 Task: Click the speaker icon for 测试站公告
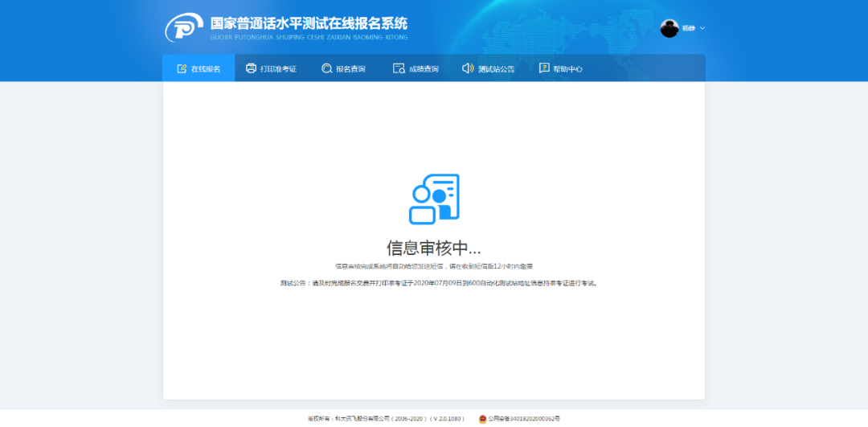tap(468, 68)
